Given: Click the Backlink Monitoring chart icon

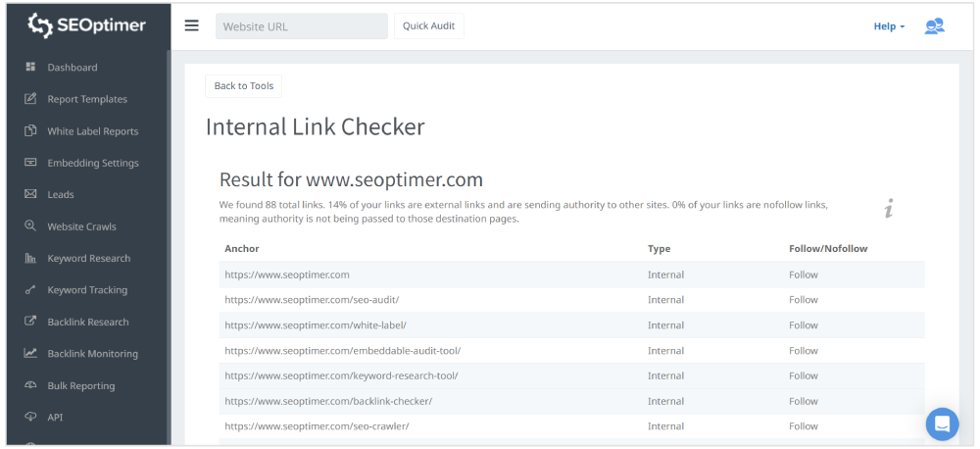Looking at the screenshot, I should [30, 354].
